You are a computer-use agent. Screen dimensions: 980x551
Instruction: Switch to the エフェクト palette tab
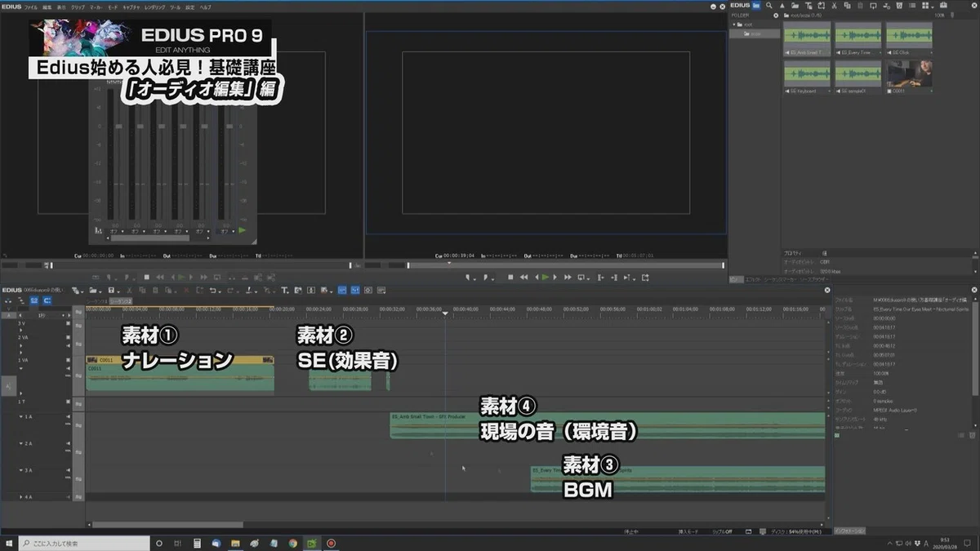pos(753,279)
